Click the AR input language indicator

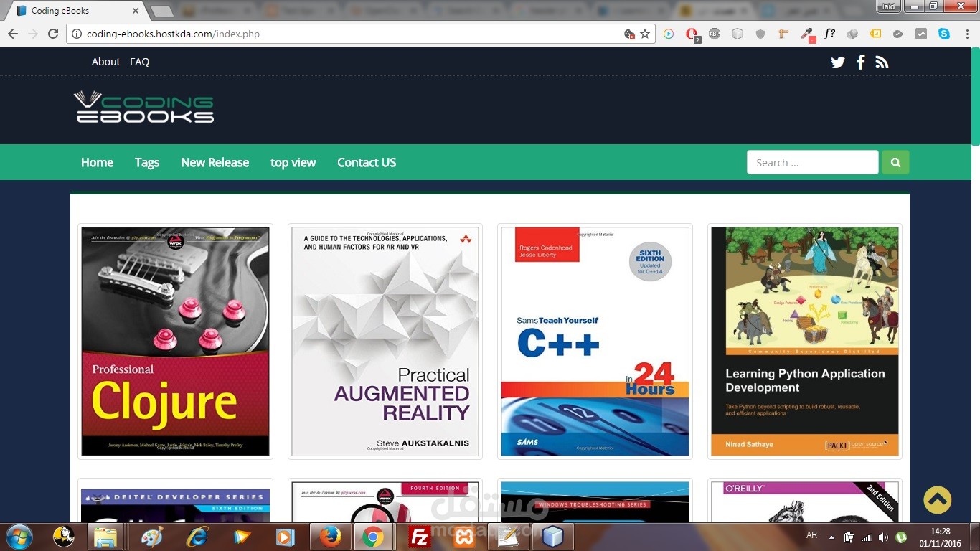pyautogui.click(x=811, y=535)
